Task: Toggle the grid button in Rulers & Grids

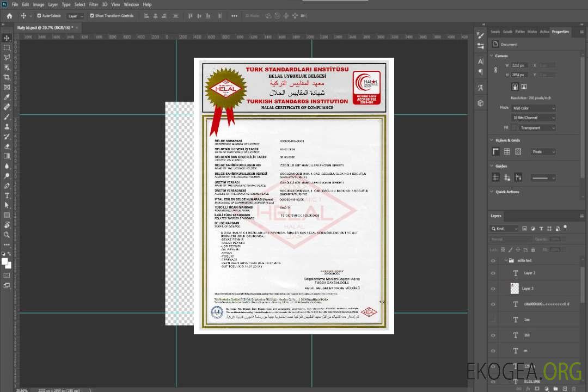Action: pyautogui.click(x=507, y=151)
